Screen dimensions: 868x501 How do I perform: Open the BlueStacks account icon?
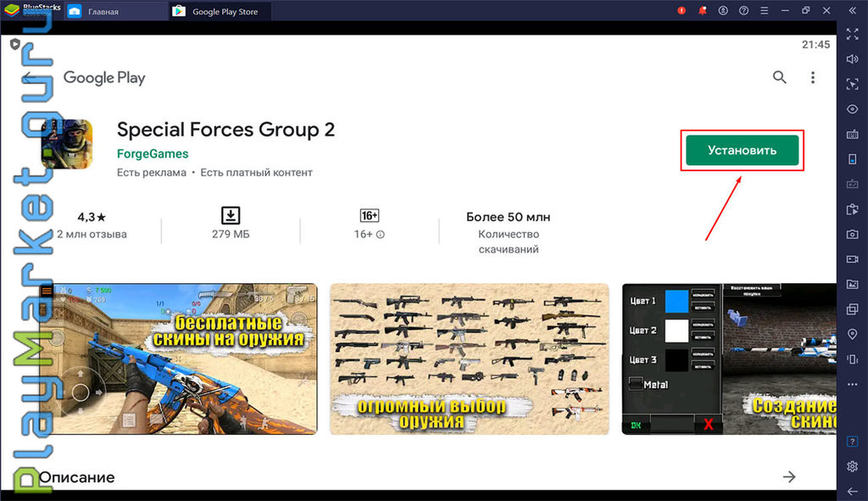click(x=723, y=10)
